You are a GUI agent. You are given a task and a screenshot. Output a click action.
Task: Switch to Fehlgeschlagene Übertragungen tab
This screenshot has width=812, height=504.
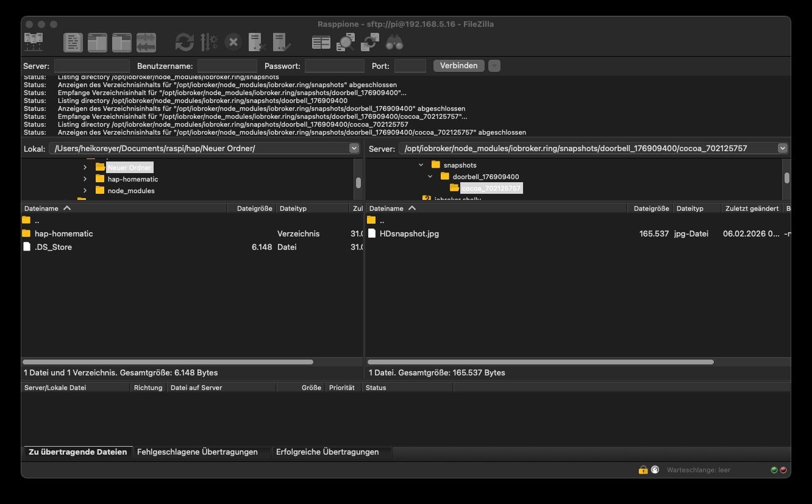pos(198,452)
